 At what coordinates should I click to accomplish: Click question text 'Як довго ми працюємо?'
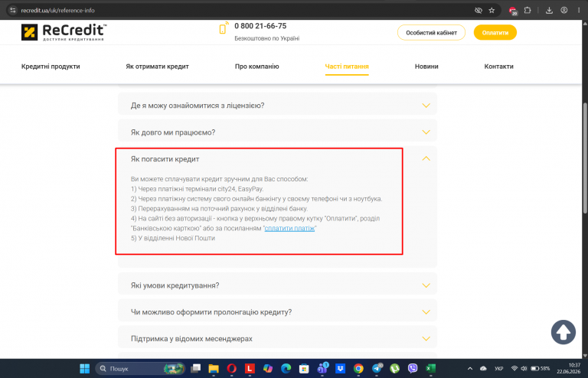click(173, 132)
